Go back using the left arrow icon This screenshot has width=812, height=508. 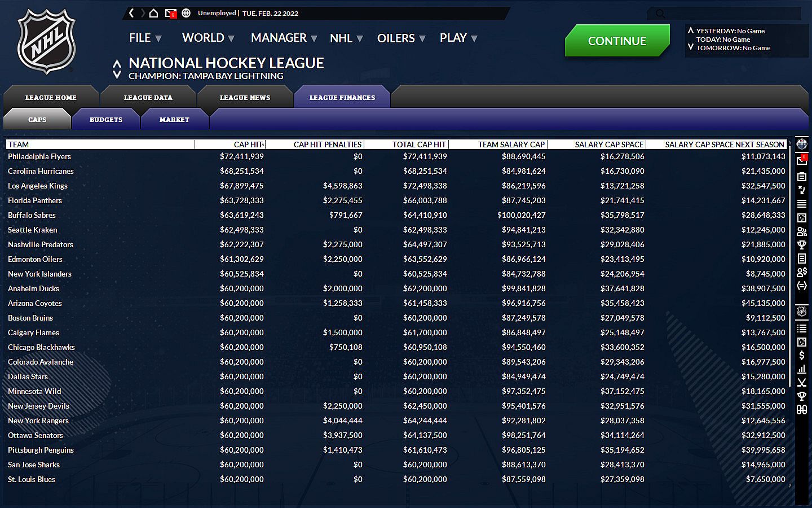point(131,13)
